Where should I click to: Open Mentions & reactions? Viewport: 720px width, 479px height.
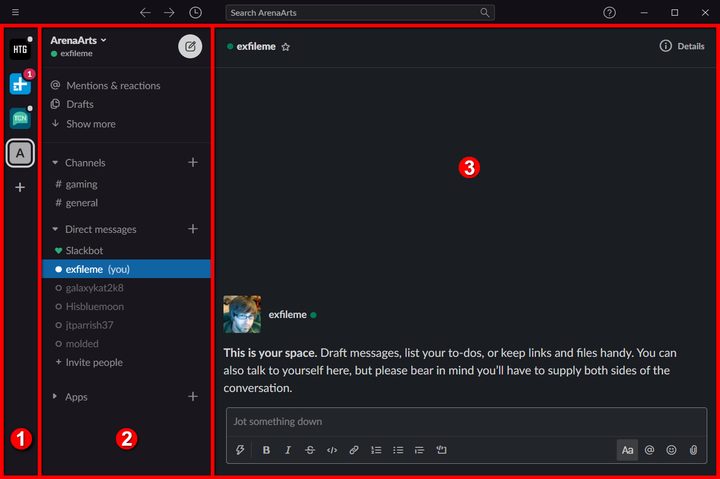tap(106, 85)
